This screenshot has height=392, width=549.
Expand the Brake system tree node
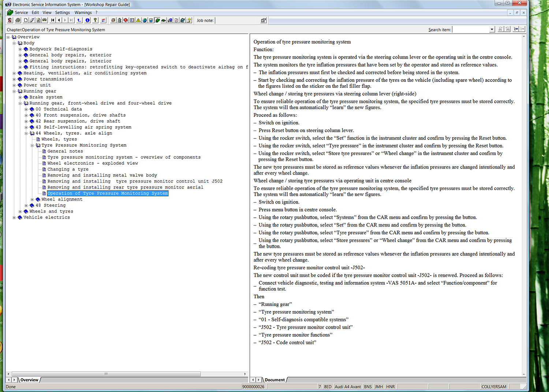(20, 97)
